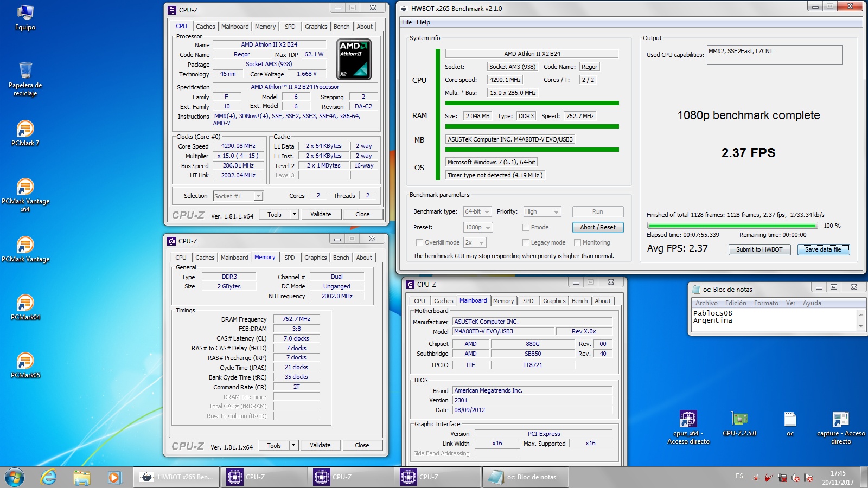Switch to first CPU-Z taskbar button
The width and height of the screenshot is (868, 488).
pos(264,477)
